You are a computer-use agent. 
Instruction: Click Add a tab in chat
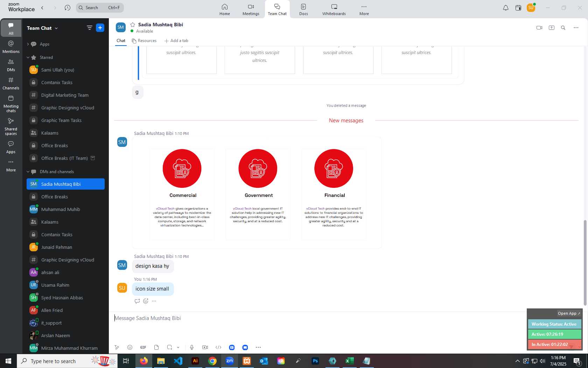coord(176,41)
